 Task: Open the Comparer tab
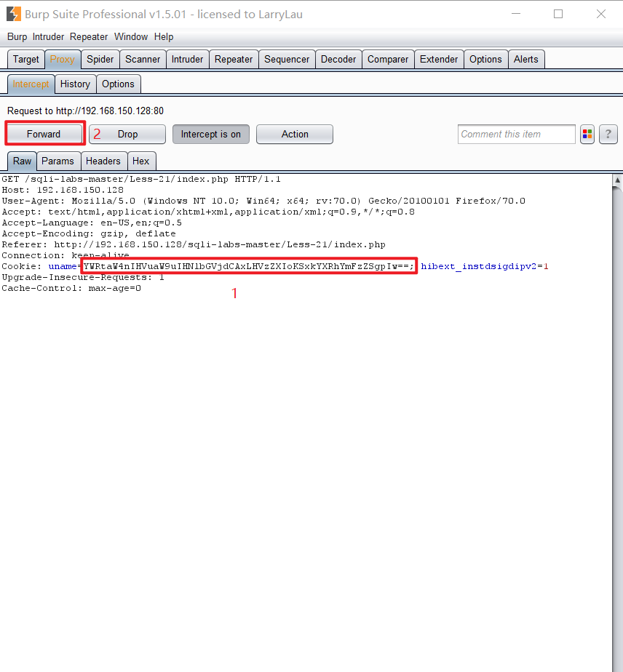click(388, 59)
